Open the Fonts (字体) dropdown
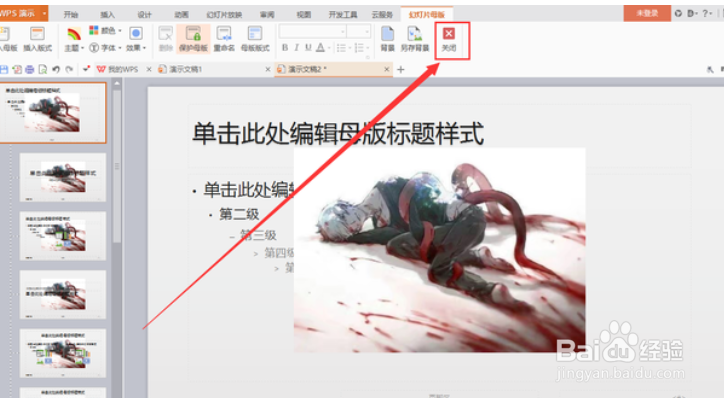Screen dimensions: 724x398 click(105, 48)
